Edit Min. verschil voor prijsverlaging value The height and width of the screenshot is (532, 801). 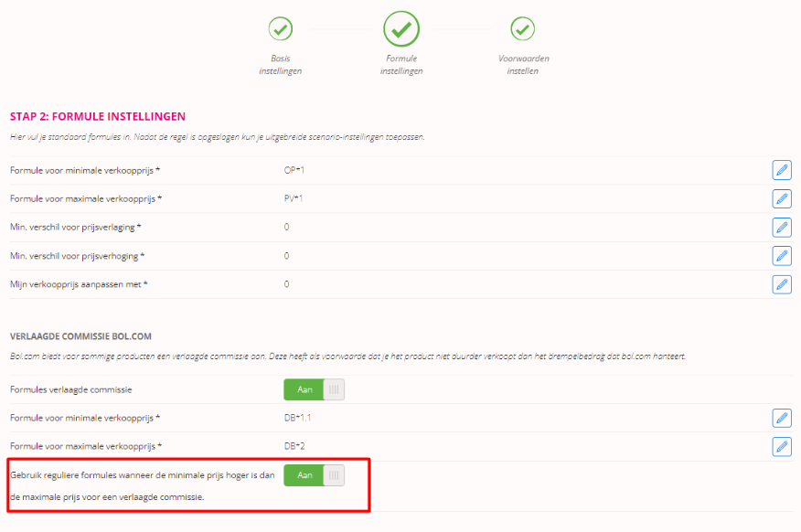782,228
